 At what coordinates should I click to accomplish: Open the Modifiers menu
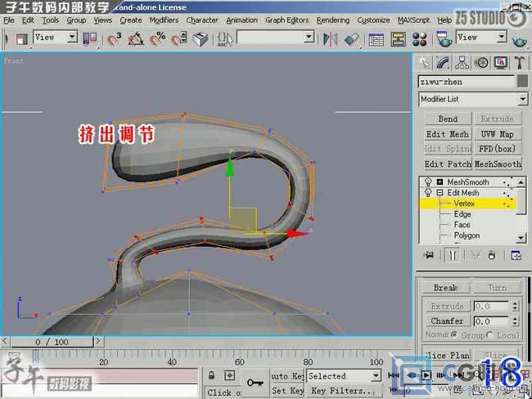pos(164,20)
